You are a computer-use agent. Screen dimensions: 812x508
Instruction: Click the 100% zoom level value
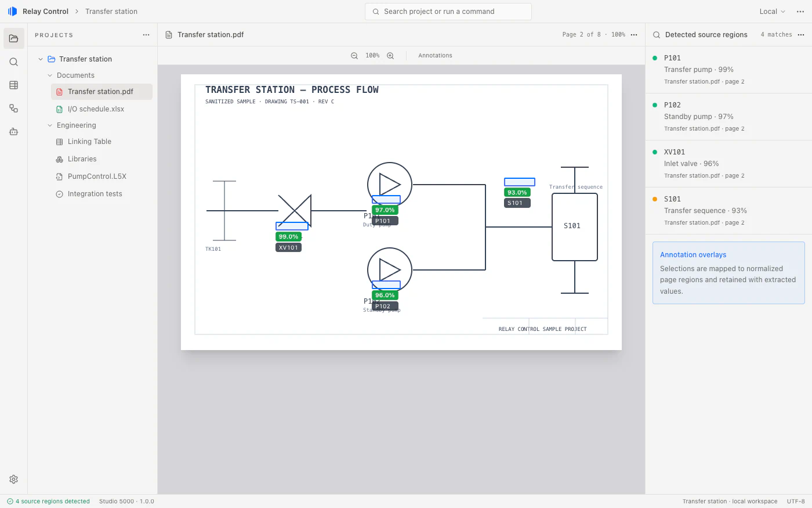[372, 56]
